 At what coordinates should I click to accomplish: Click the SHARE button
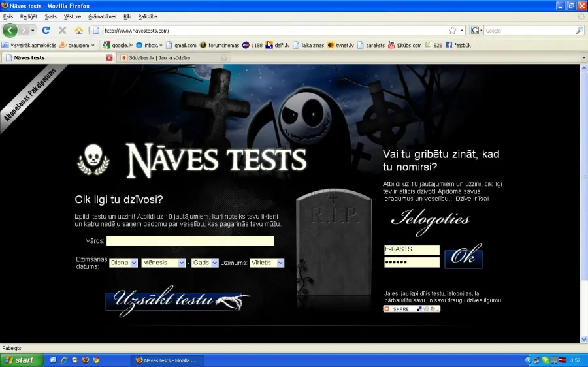point(412,309)
